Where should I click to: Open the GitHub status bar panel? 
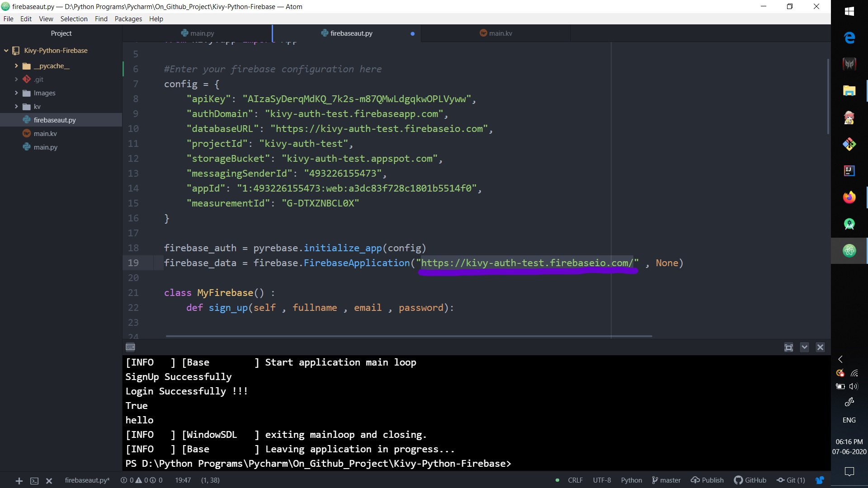(750, 480)
